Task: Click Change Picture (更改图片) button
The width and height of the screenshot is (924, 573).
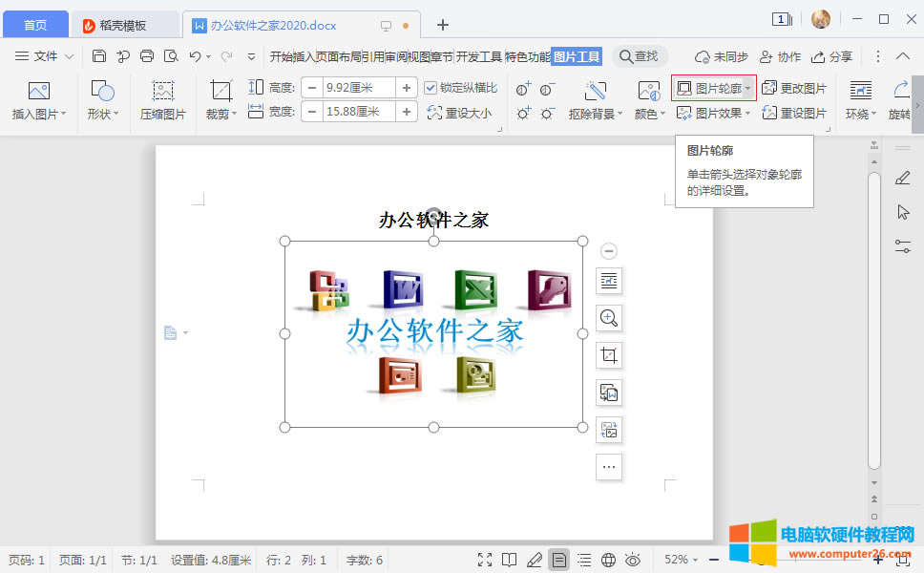Action: click(794, 88)
